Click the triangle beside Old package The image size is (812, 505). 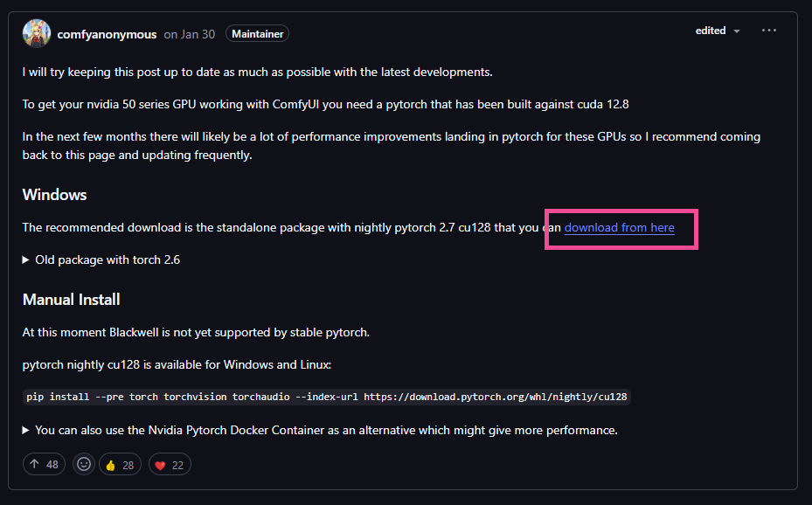(x=25, y=259)
